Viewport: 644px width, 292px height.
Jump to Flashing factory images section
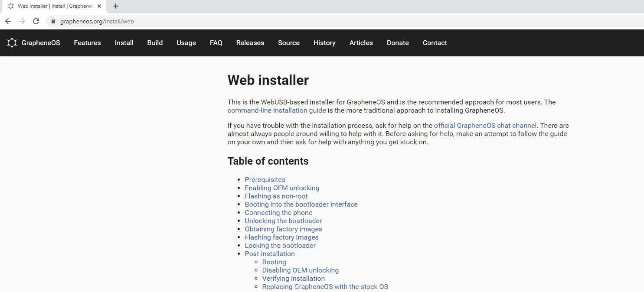coord(282,237)
